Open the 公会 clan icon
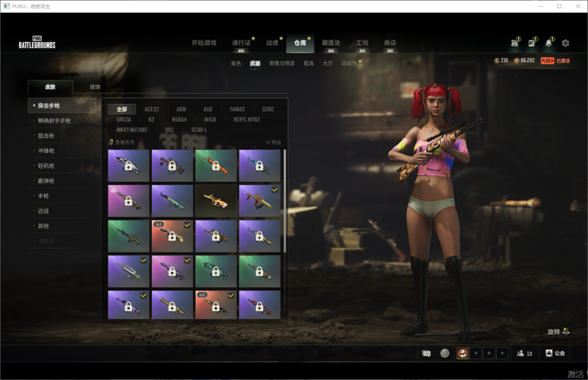 click(549, 353)
